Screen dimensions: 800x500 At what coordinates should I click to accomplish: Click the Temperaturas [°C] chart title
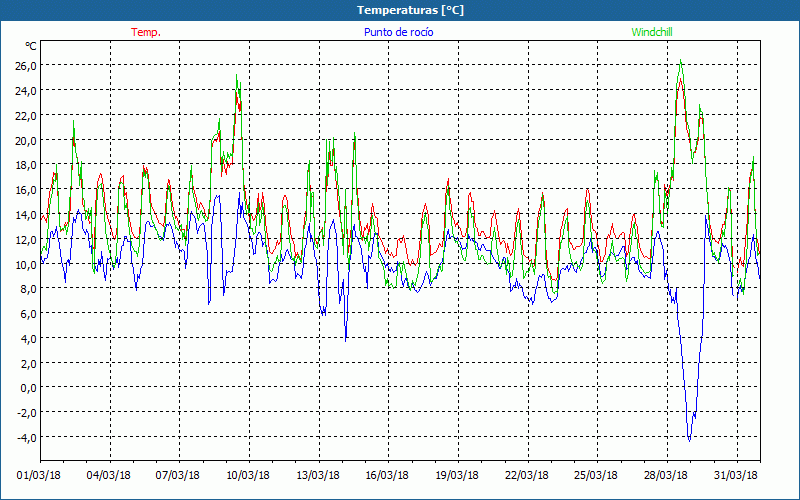point(410,10)
